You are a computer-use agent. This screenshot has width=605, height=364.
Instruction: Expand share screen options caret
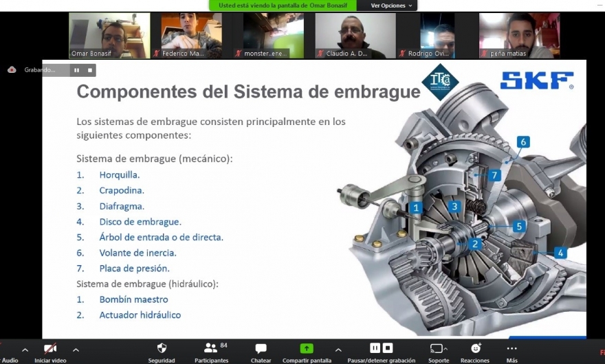click(338, 350)
